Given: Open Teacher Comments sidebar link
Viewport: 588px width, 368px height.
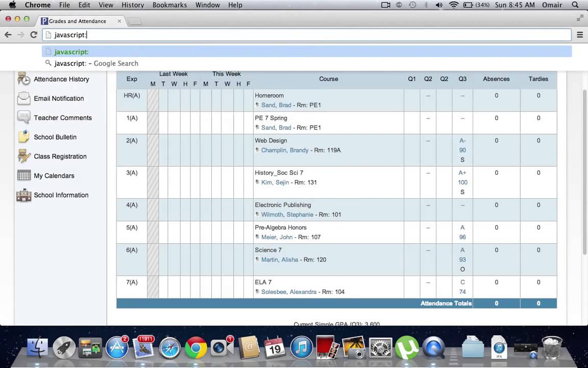Looking at the screenshot, I should [x=63, y=118].
